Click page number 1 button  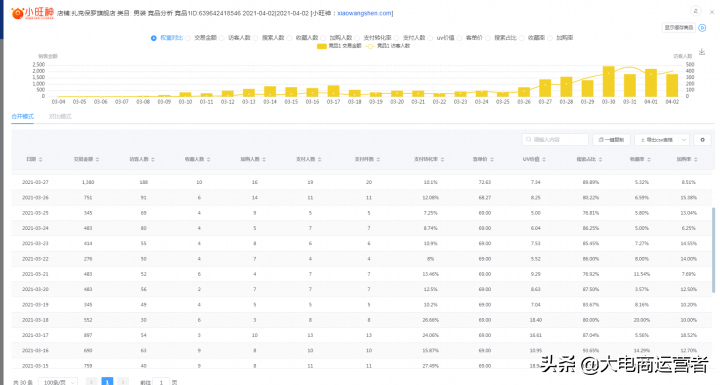click(x=107, y=382)
